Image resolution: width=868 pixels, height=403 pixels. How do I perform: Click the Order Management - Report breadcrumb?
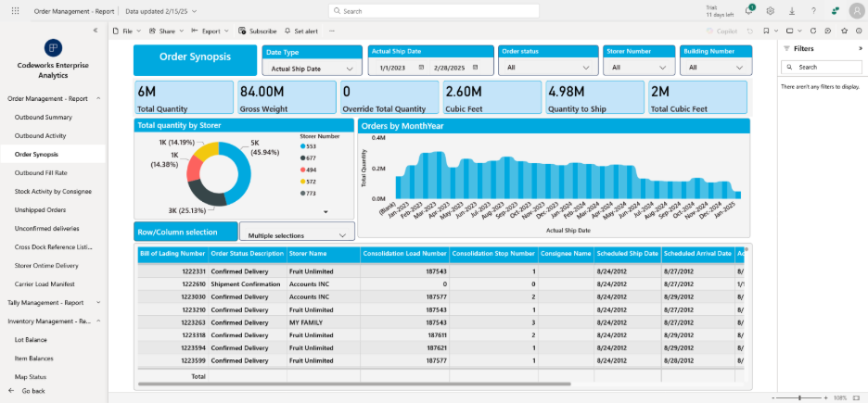click(x=74, y=11)
